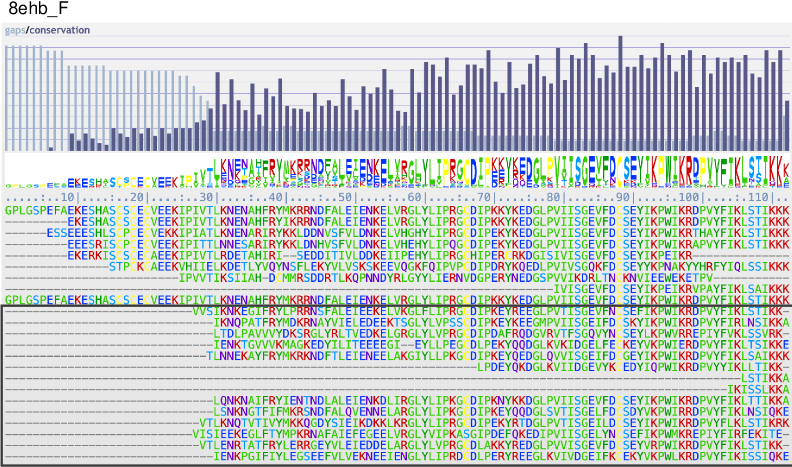The height and width of the screenshot is (467, 792).
Task: Select the '8ehb_F' title text
Action: coord(38,9)
